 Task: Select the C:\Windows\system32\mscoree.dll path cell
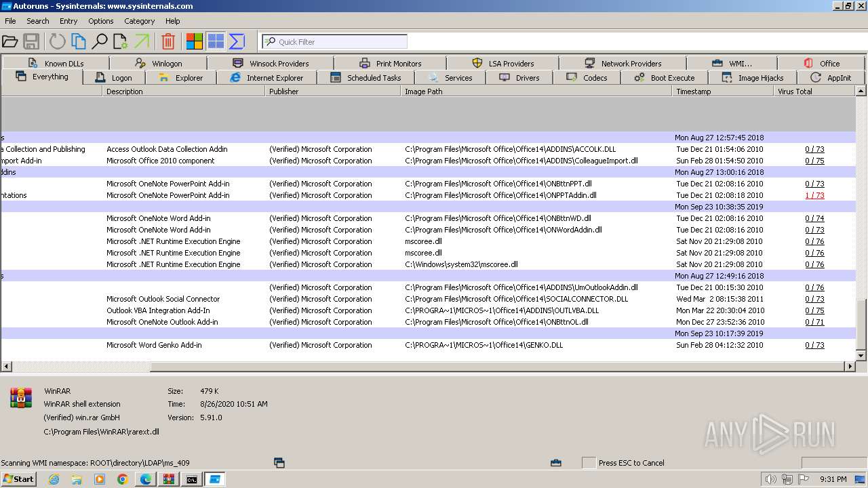[x=461, y=264]
